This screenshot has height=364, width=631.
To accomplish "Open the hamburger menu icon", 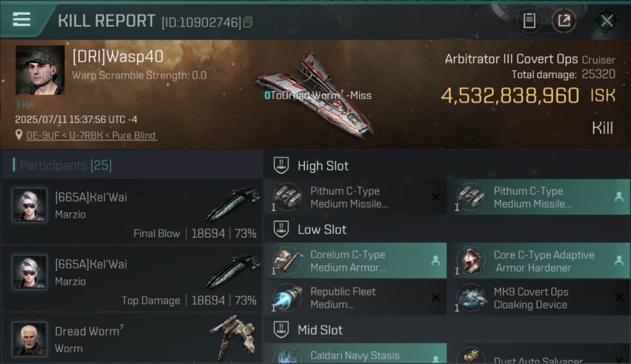I will [x=21, y=20].
